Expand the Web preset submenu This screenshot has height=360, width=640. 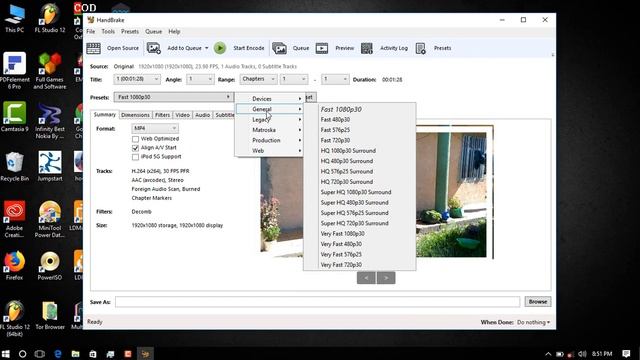pyautogui.click(x=270, y=151)
